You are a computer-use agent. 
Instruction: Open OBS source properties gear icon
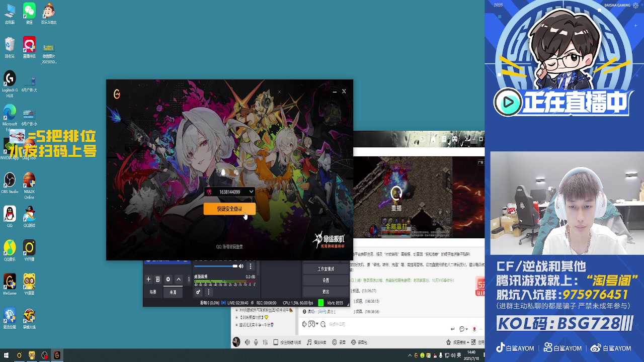pos(168,279)
